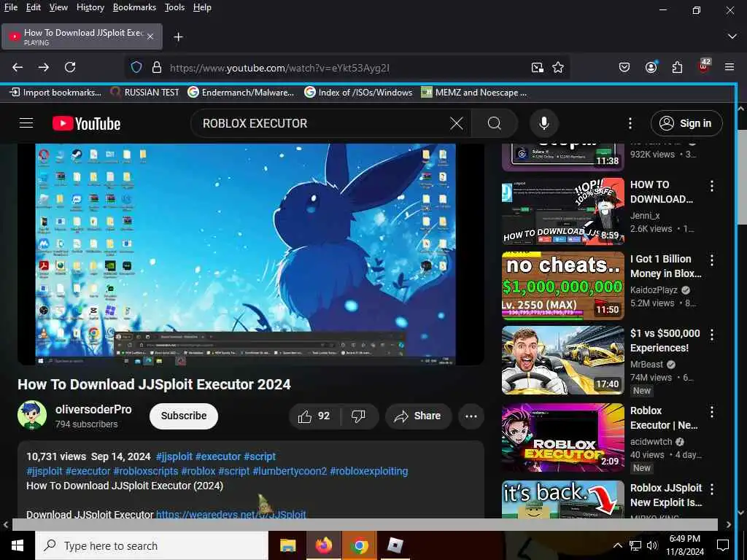Open the Firefox account icon
Image resolution: width=747 pixels, height=560 pixels.
click(x=651, y=67)
